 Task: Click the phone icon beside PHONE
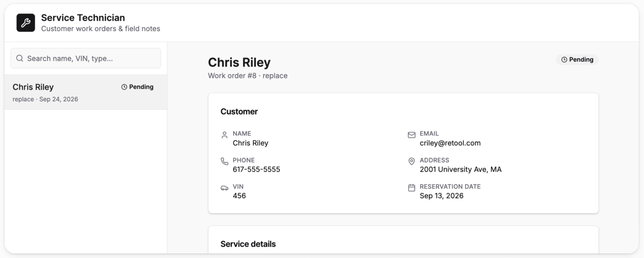[x=224, y=161]
